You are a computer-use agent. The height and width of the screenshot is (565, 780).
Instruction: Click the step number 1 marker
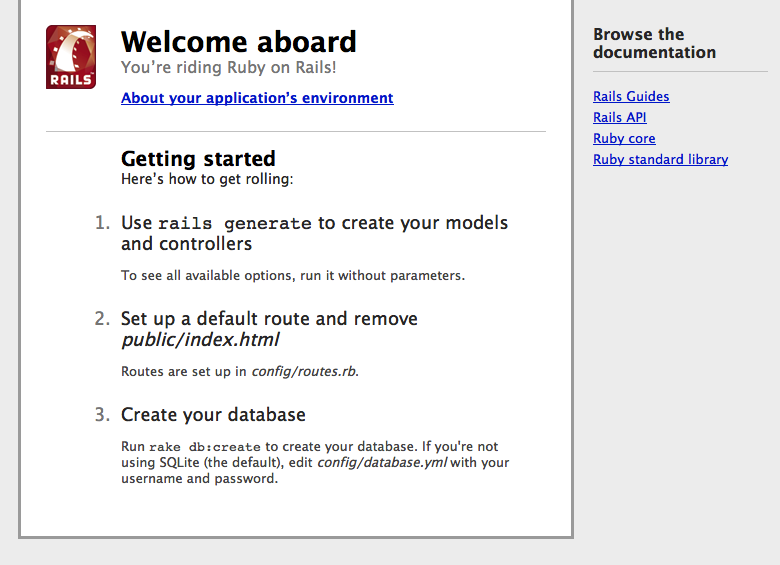click(x=102, y=222)
